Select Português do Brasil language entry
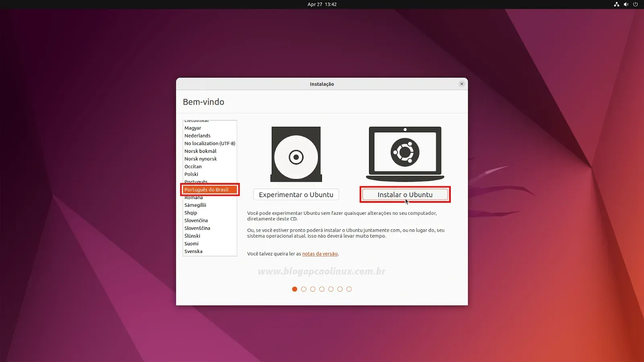The height and width of the screenshot is (362, 644). (x=210, y=189)
